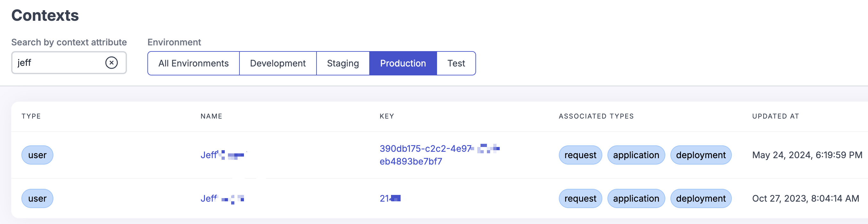Screen dimensions: 868x224
Task: Select the application associated type chip on first row
Action: [636, 155]
